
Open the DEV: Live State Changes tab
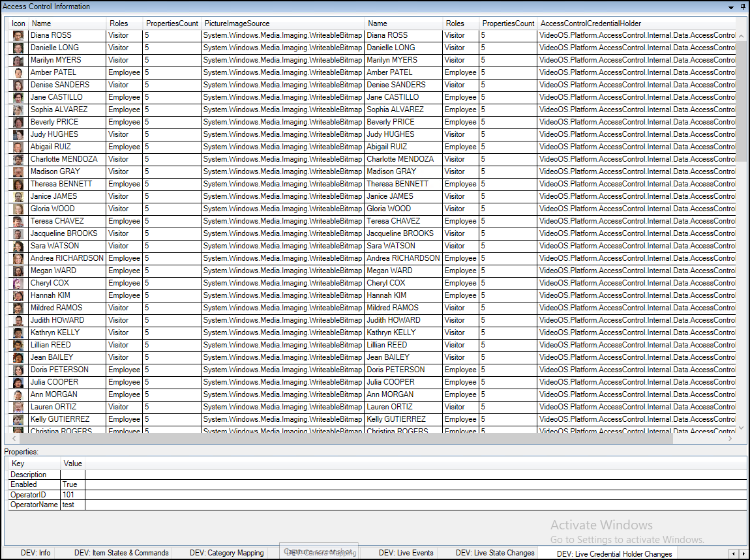495,553
